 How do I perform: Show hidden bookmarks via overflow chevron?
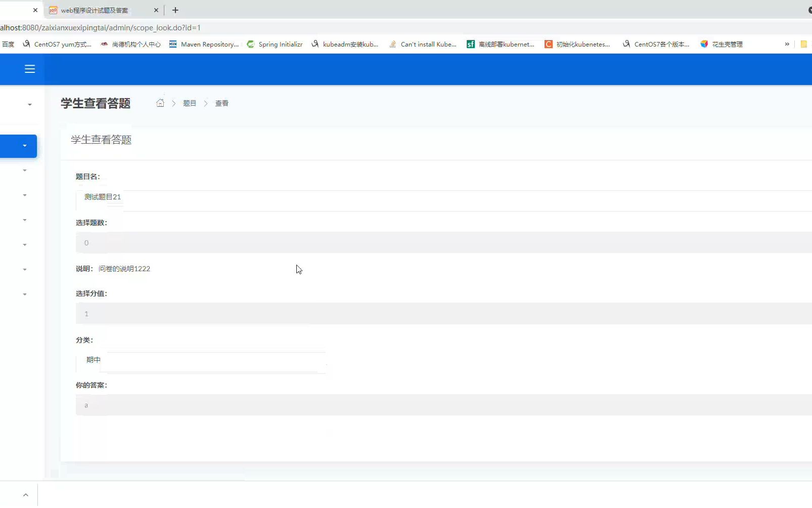tap(787, 44)
